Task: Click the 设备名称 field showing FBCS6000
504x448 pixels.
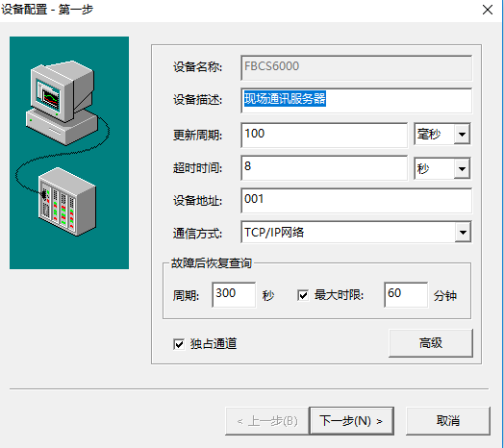Action: pyautogui.click(x=356, y=68)
